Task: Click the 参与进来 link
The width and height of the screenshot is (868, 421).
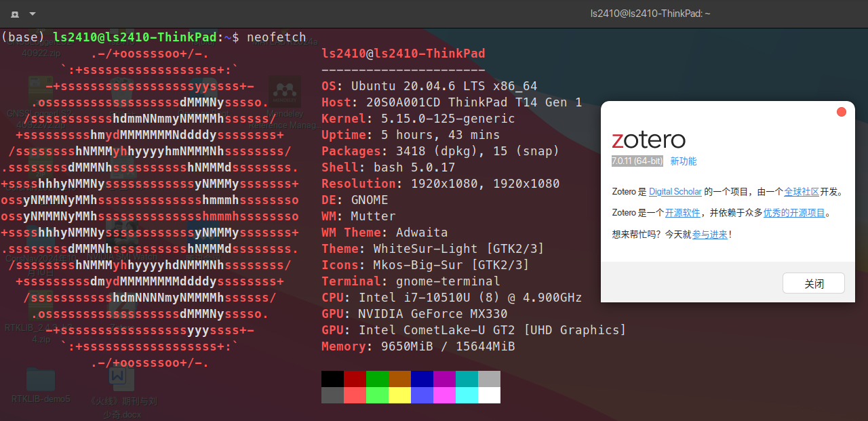Action: tap(709, 235)
